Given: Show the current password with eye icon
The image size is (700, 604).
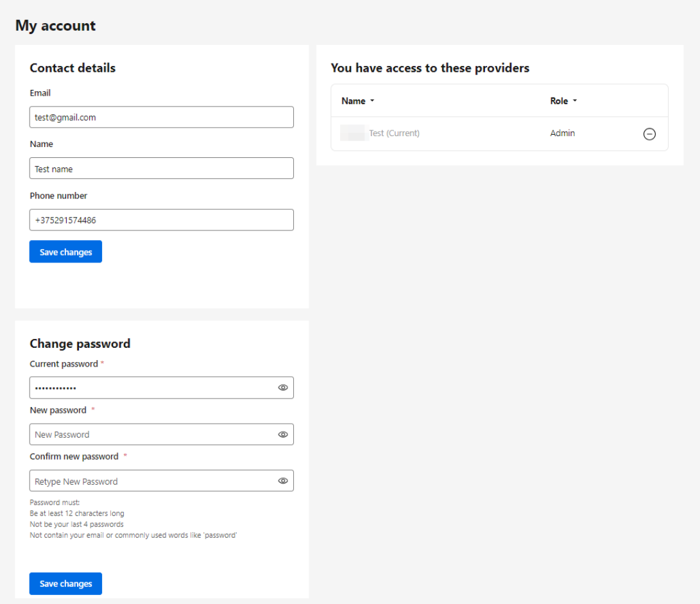Looking at the screenshot, I should (x=283, y=388).
